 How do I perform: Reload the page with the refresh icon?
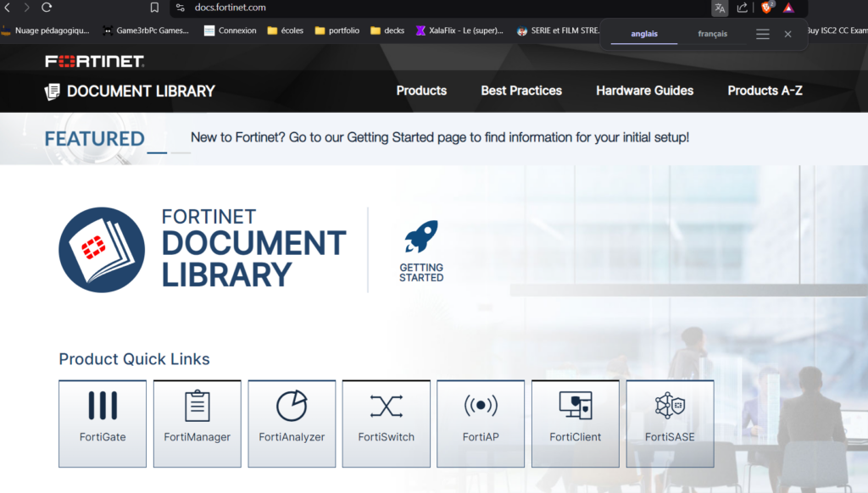(x=47, y=7)
